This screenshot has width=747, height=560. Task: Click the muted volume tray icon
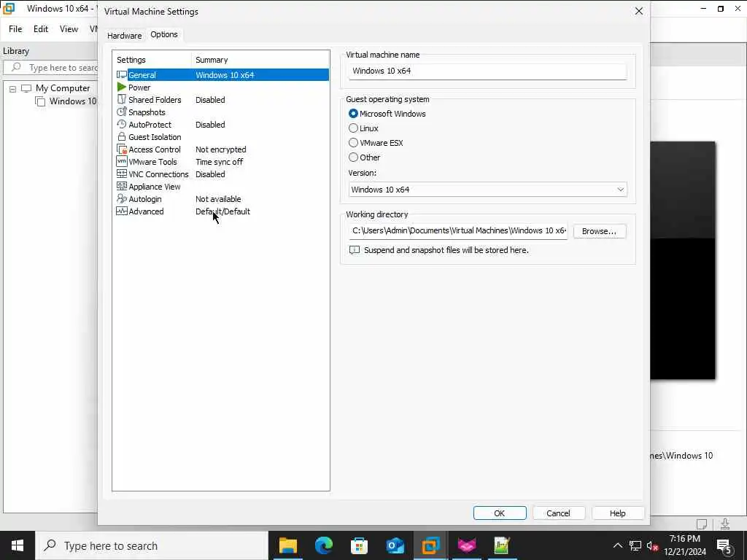pos(652,546)
